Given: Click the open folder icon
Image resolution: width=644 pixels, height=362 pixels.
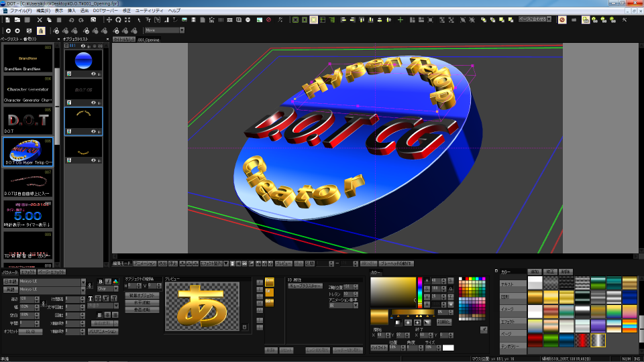Looking at the screenshot, I should [17, 19].
